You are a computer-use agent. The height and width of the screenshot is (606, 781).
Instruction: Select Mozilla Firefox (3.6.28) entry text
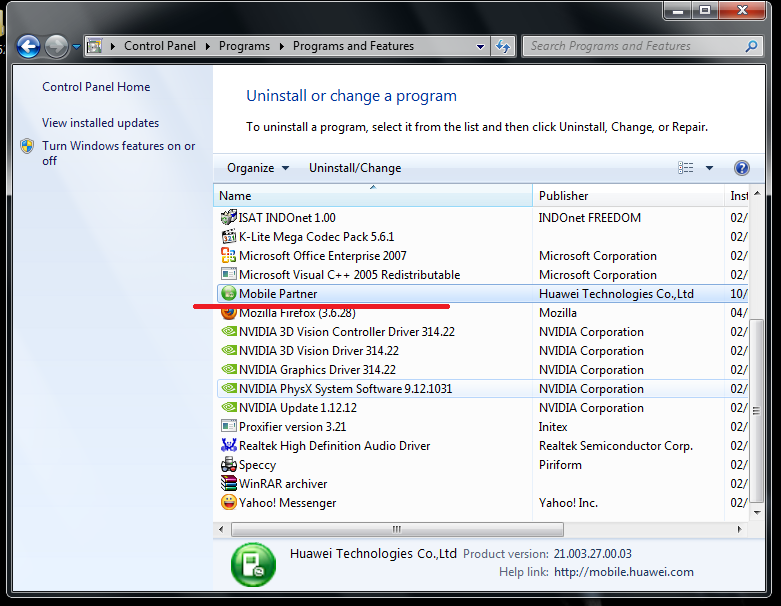coord(297,313)
